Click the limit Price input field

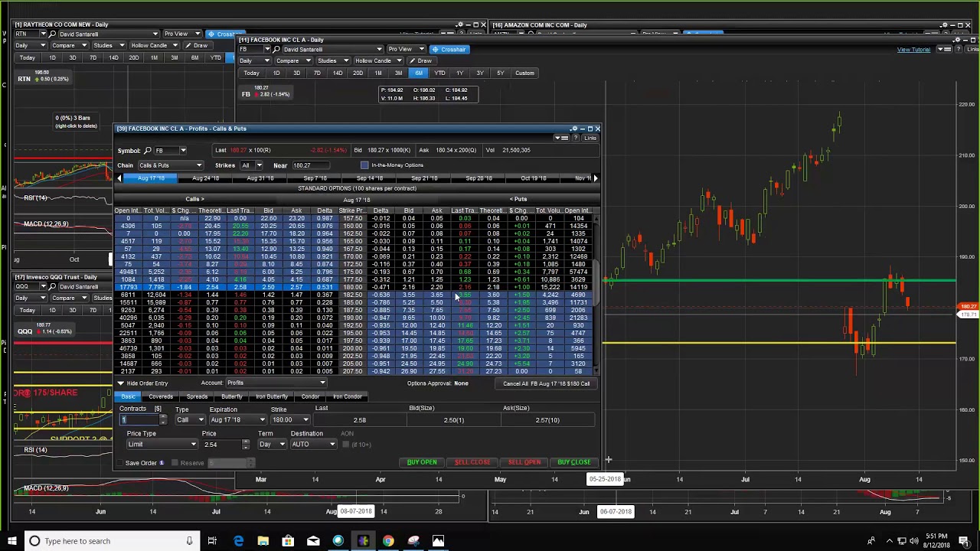point(222,445)
